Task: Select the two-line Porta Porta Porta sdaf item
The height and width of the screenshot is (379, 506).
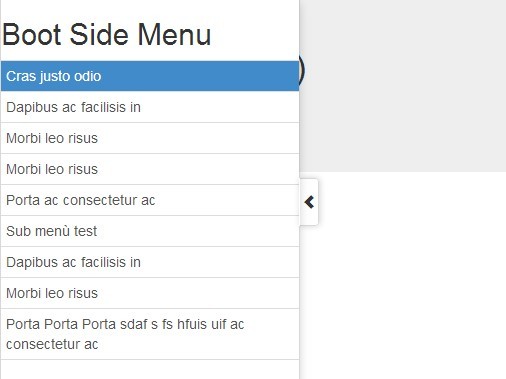Action: tap(150, 334)
